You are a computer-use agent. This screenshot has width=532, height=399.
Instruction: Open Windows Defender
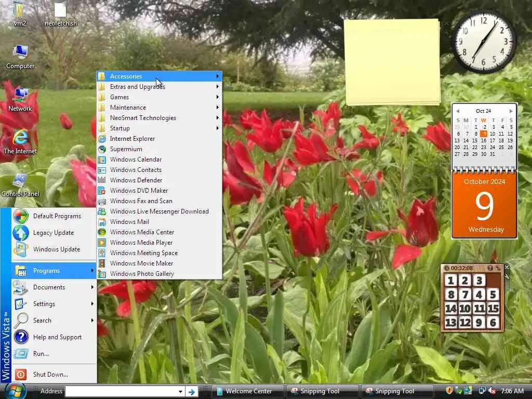(159, 180)
